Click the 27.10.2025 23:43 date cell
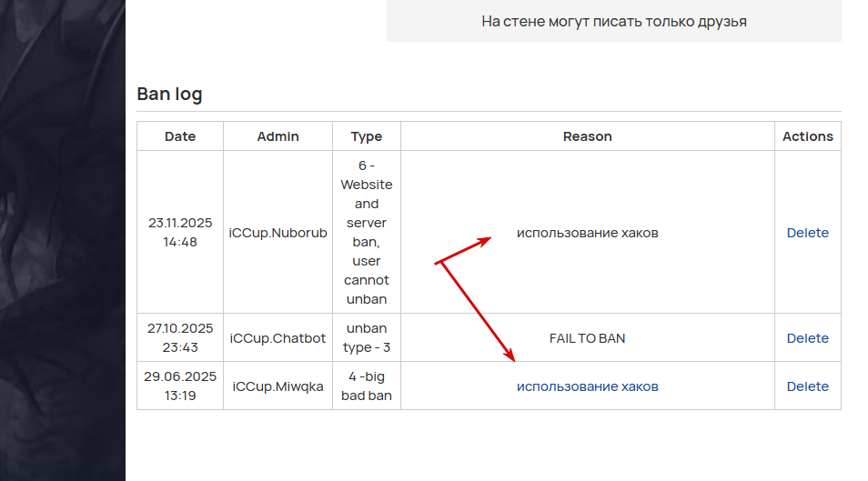Viewport: 868px width, 481px height. coord(180,337)
